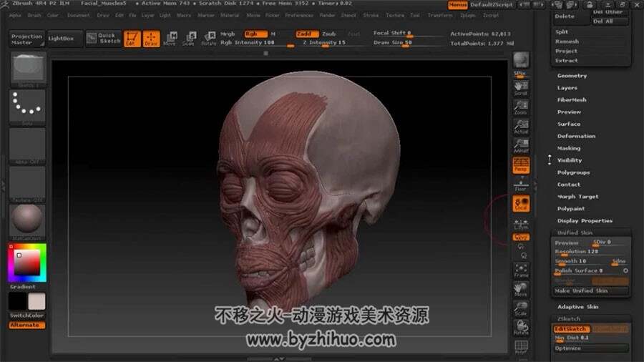Toggle Local transformations

coord(521,204)
